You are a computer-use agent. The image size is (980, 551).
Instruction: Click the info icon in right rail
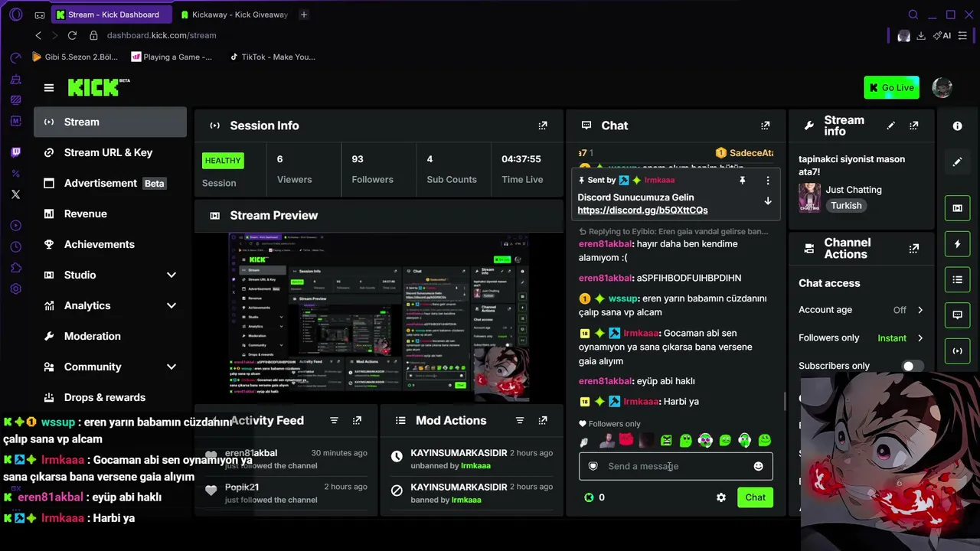[x=957, y=126]
